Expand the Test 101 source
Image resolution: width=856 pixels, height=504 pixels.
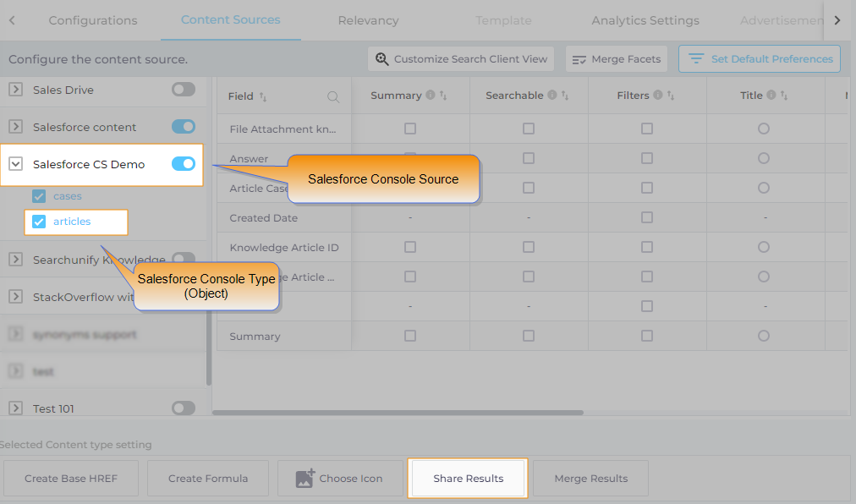click(x=15, y=408)
